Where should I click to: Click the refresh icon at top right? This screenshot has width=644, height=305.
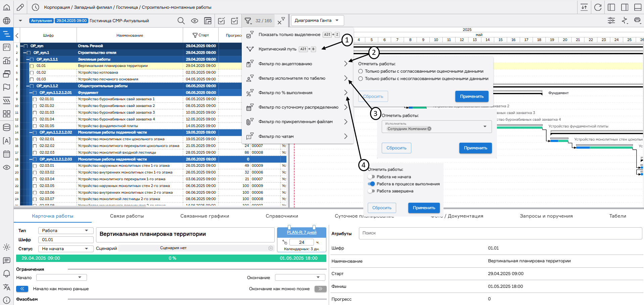tap(598, 7)
